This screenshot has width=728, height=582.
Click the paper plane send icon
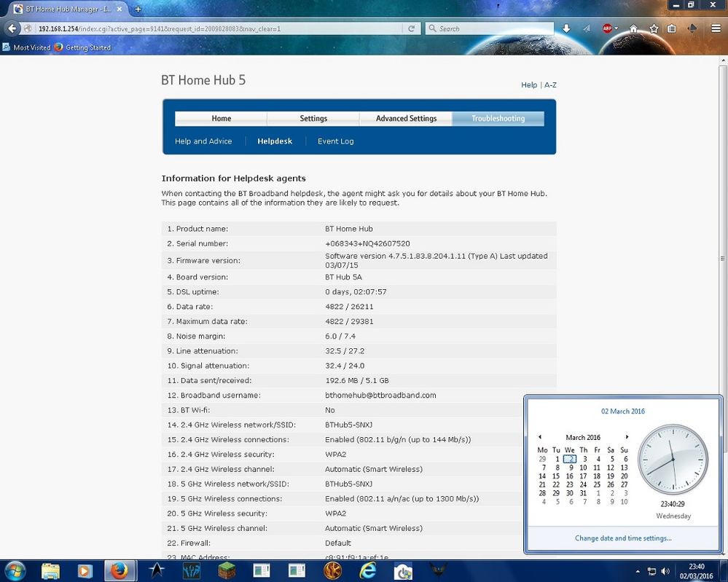pyautogui.click(x=587, y=28)
